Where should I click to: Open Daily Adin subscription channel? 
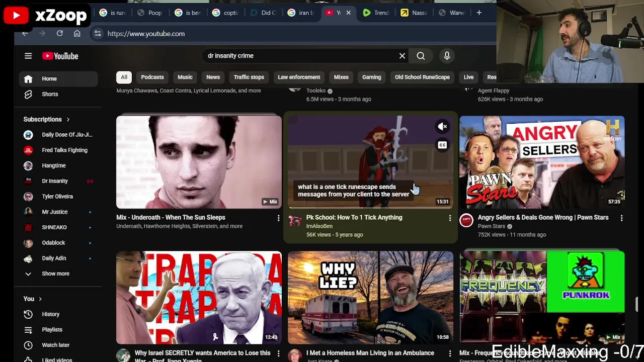point(58,258)
